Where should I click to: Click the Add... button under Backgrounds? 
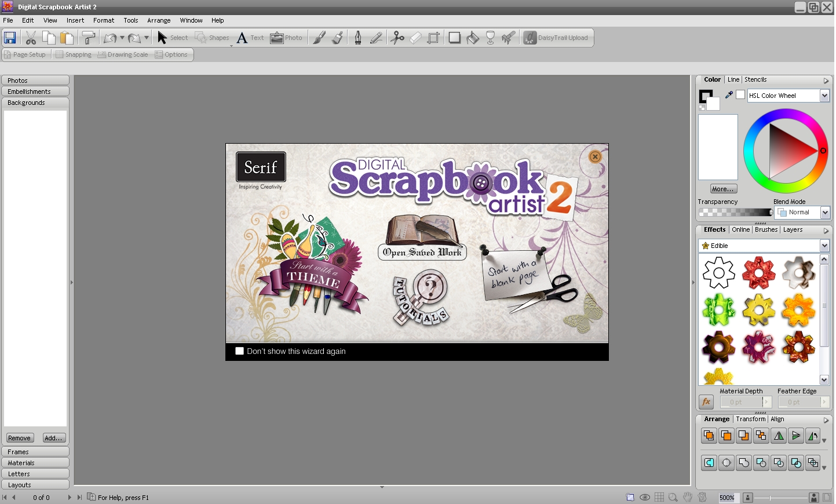pyautogui.click(x=54, y=438)
